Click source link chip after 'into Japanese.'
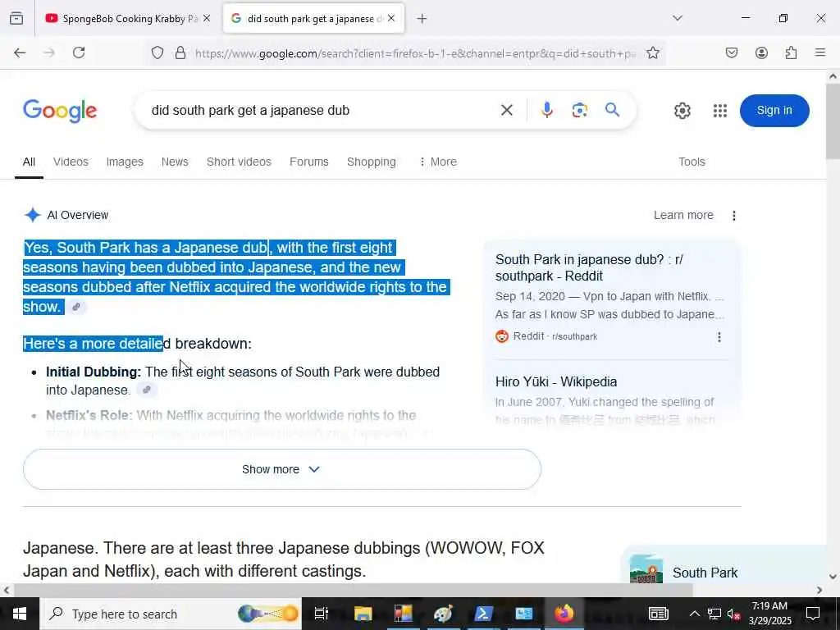Screen dimensions: 840x630 (146, 390)
